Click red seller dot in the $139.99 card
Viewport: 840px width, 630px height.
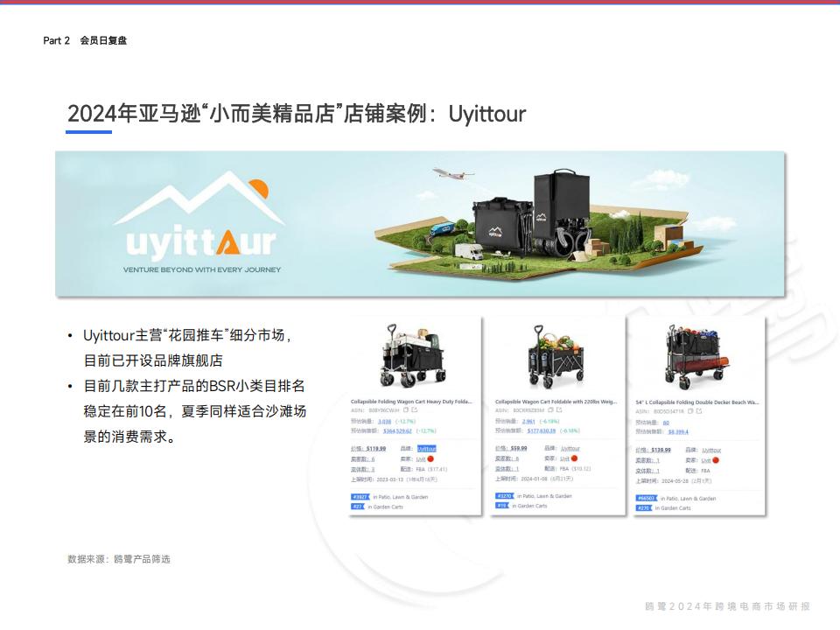tap(716, 460)
